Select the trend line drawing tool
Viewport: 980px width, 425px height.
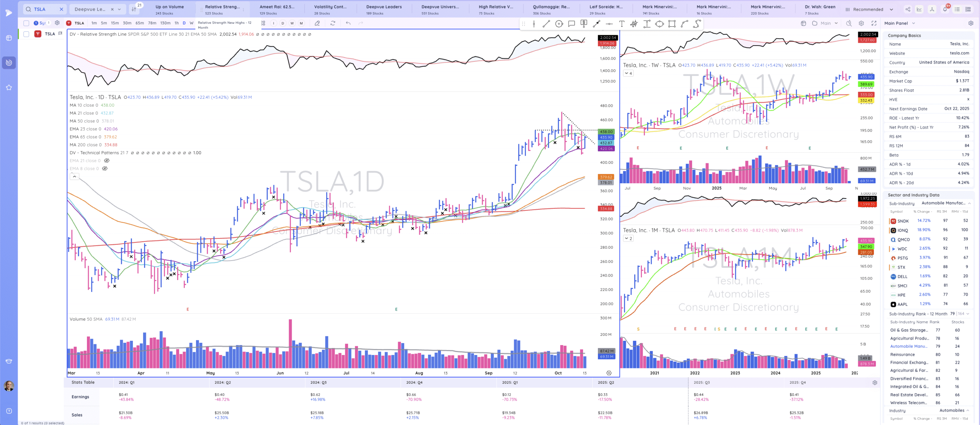point(546,24)
